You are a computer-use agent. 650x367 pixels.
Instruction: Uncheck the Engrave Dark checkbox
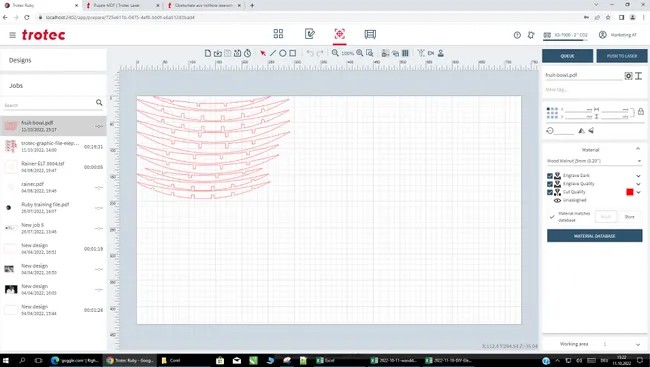point(550,176)
